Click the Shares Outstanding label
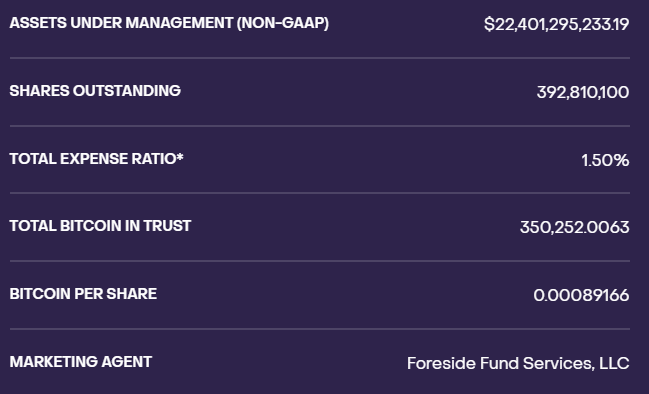Screen dimensions: 649x394 pyautogui.click(x=95, y=91)
